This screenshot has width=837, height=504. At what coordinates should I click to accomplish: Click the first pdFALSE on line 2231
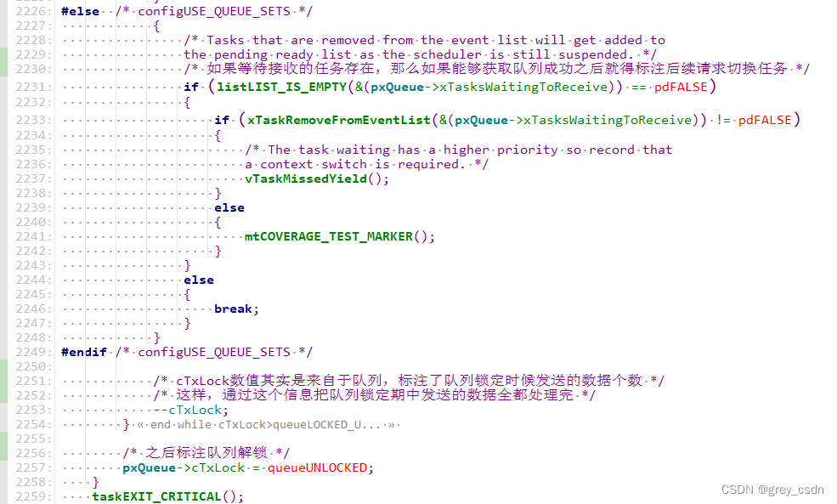pos(681,87)
